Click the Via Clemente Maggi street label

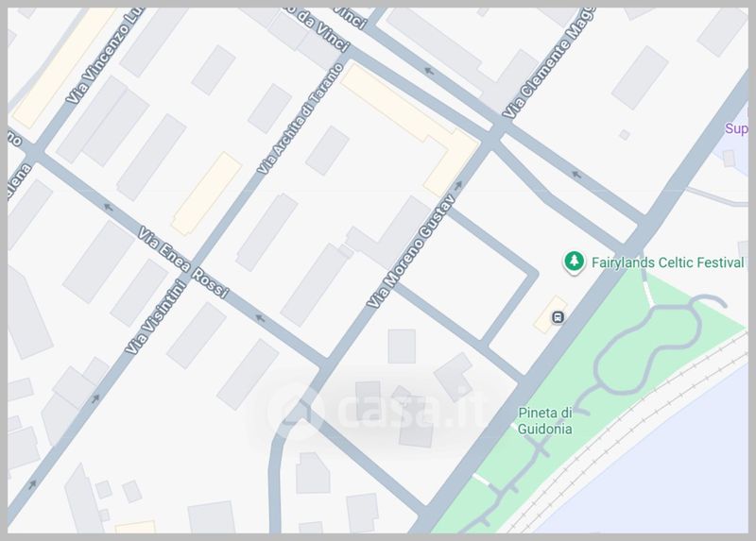click(x=548, y=62)
